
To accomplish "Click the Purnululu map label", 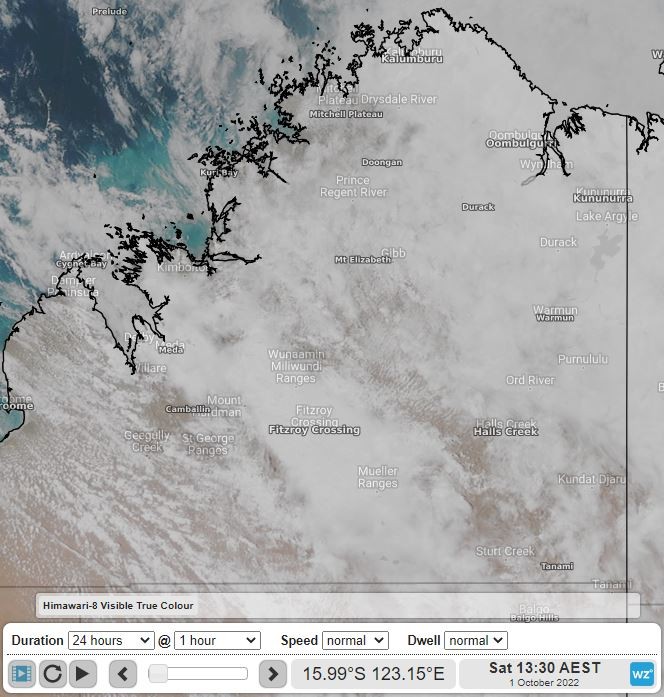I will pos(583,358).
